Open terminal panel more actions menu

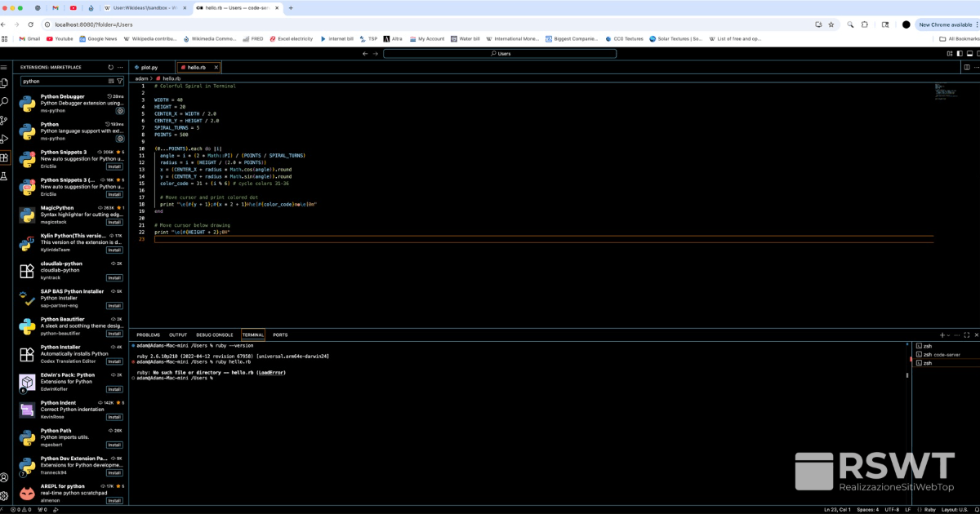coord(957,335)
